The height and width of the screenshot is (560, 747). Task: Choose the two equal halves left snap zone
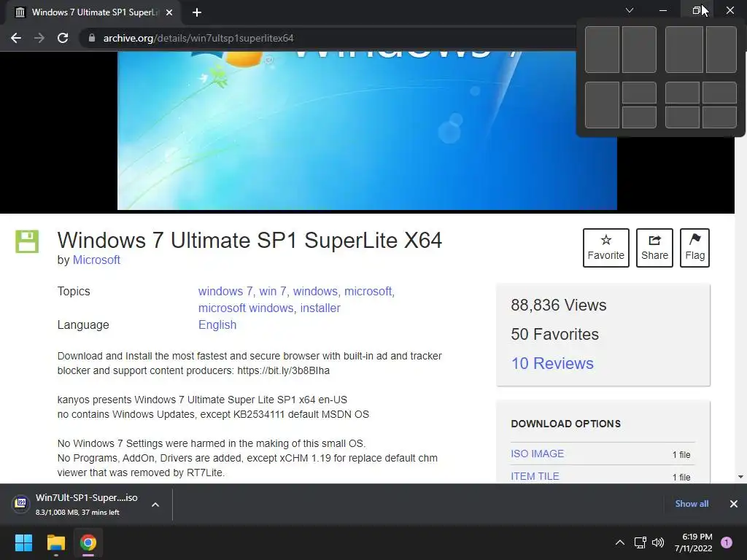[x=602, y=50]
